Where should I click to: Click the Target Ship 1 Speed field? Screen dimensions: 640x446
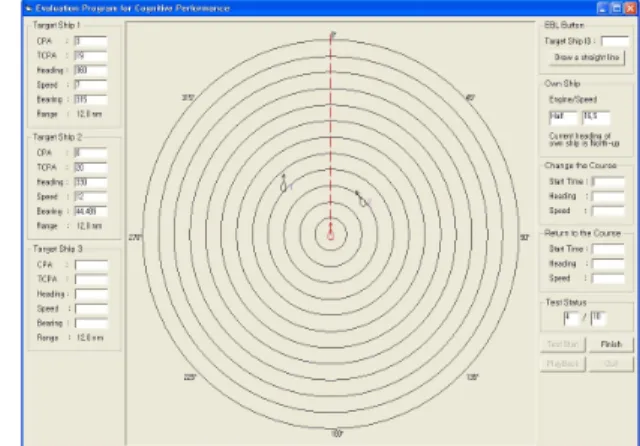[x=91, y=85]
